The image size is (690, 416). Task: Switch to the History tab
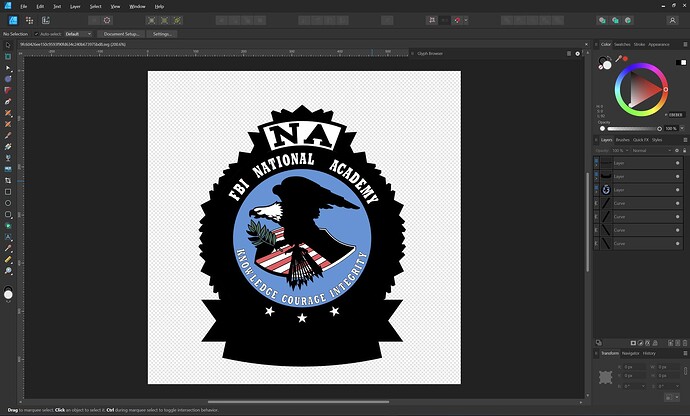[x=649, y=353]
